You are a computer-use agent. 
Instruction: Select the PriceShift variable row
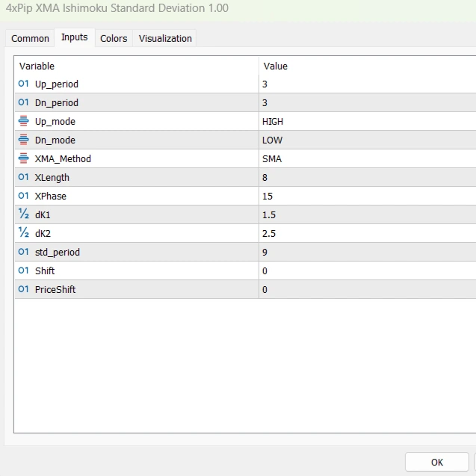click(x=136, y=289)
